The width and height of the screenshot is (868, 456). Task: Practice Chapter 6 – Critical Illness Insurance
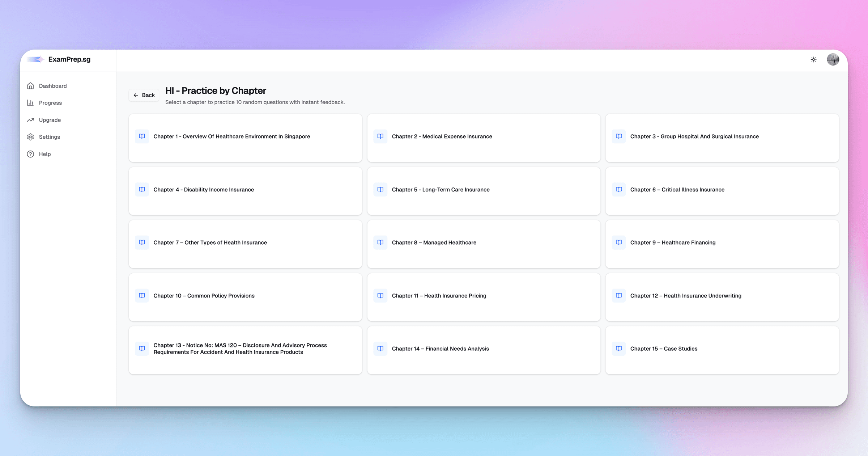pyautogui.click(x=677, y=190)
